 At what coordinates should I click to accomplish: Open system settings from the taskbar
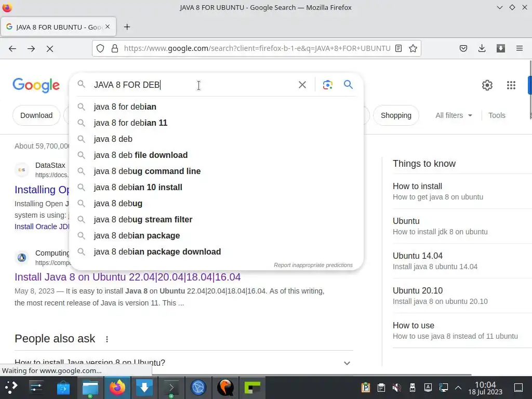pyautogui.click(x=36, y=388)
